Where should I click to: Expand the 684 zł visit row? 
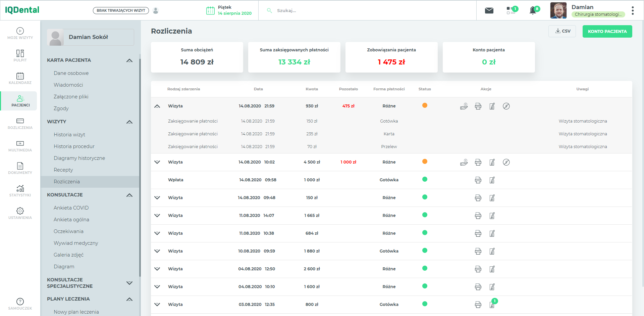tap(157, 233)
